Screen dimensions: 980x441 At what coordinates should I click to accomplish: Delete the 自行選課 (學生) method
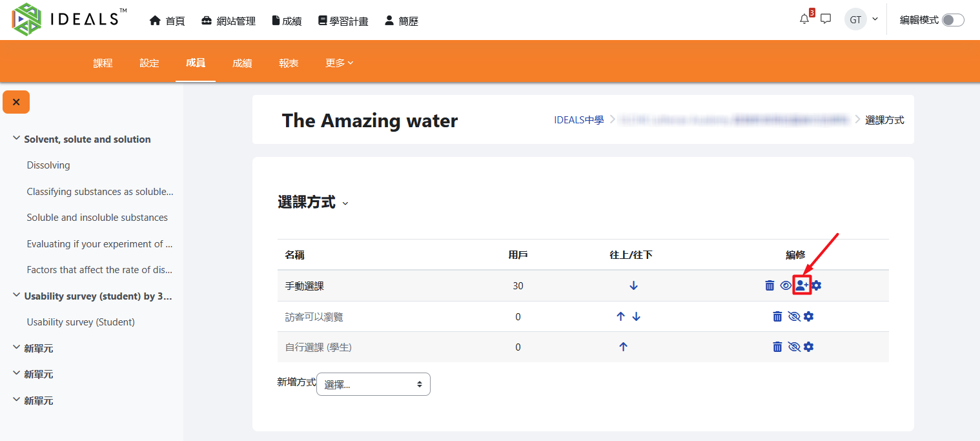(x=777, y=347)
